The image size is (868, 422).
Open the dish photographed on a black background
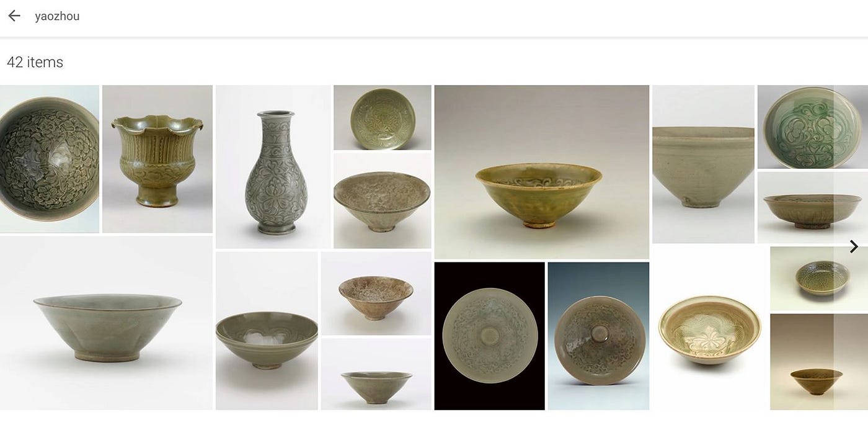coord(489,336)
